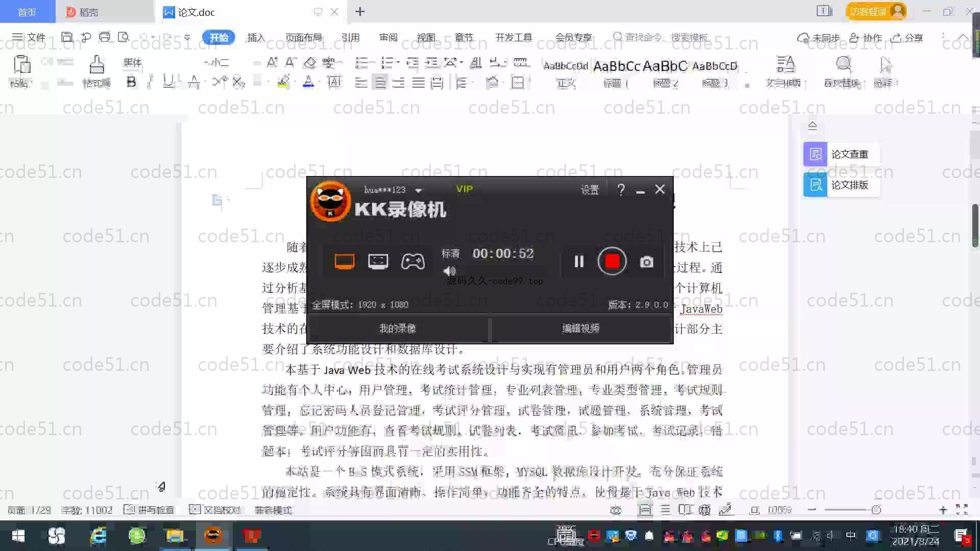Open the font color picker
Image resolution: width=980 pixels, height=551 pixels.
[x=308, y=82]
